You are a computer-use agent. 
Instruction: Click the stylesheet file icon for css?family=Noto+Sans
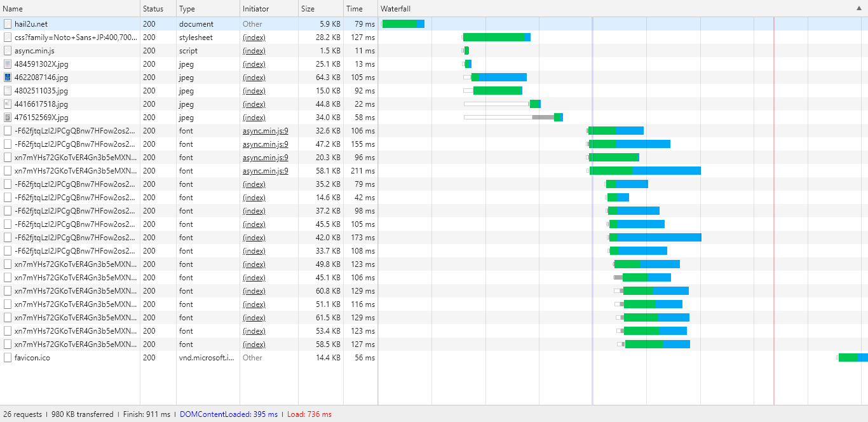[x=8, y=37]
